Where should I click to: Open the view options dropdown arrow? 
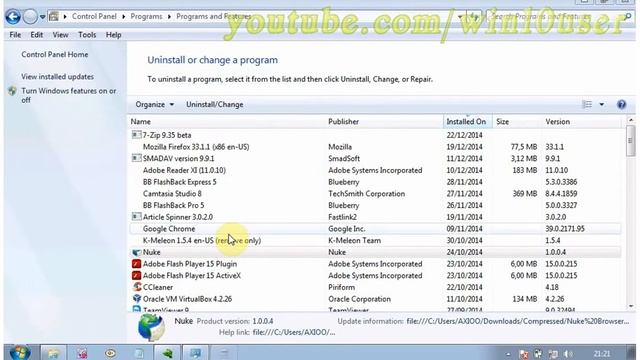(602, 104)
